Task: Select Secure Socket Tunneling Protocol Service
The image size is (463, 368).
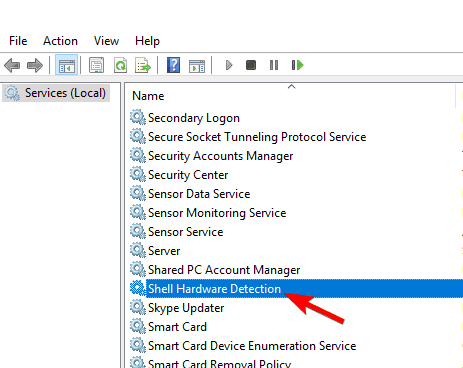Action: click(x=257, y=137)
